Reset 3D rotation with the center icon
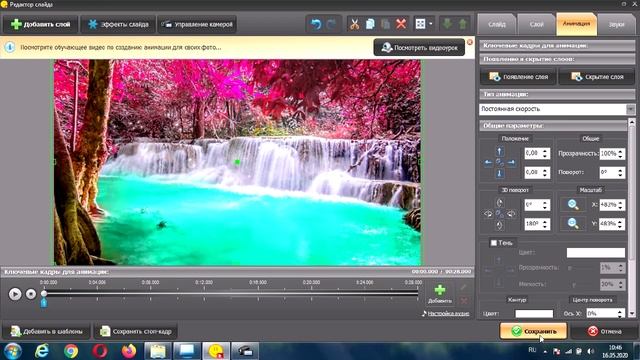640x360 pixels. tap(500, 213)
